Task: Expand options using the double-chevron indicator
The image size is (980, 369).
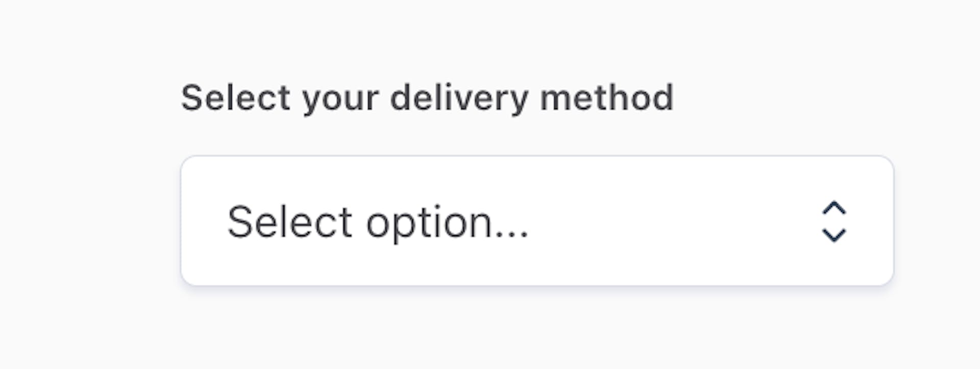Action: 834,222
